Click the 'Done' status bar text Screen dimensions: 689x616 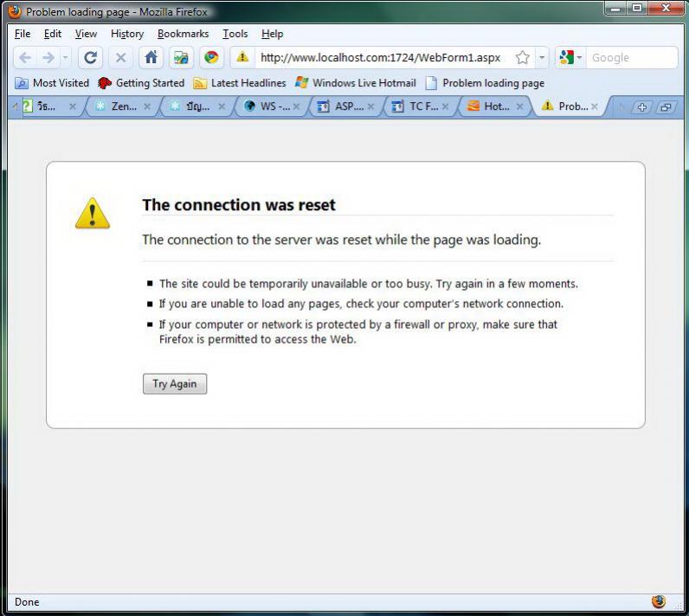27,602
